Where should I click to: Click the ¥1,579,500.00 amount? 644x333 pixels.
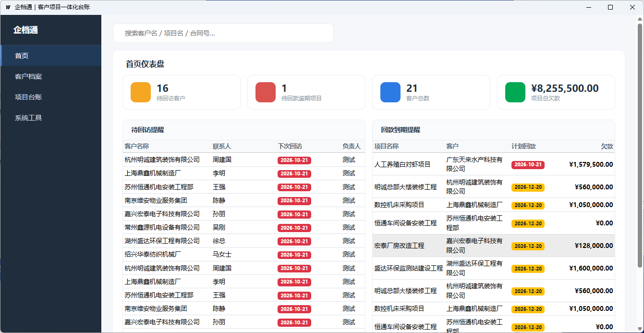coord(591,164)
